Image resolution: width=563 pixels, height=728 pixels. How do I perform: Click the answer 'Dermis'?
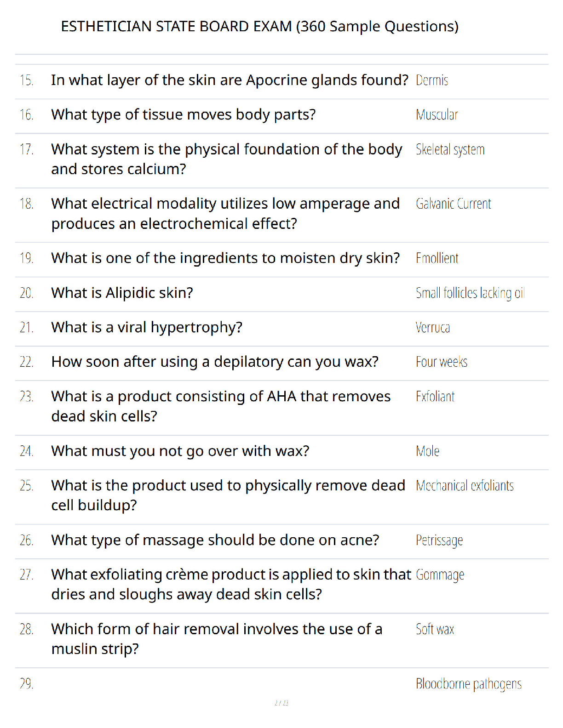[x=432, y=80]
